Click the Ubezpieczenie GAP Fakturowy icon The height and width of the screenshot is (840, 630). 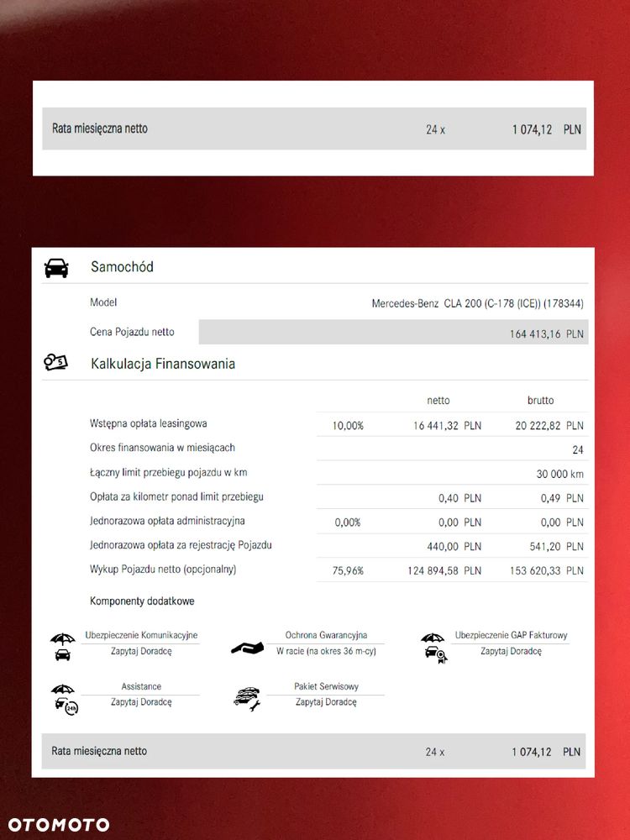point(434,648)
